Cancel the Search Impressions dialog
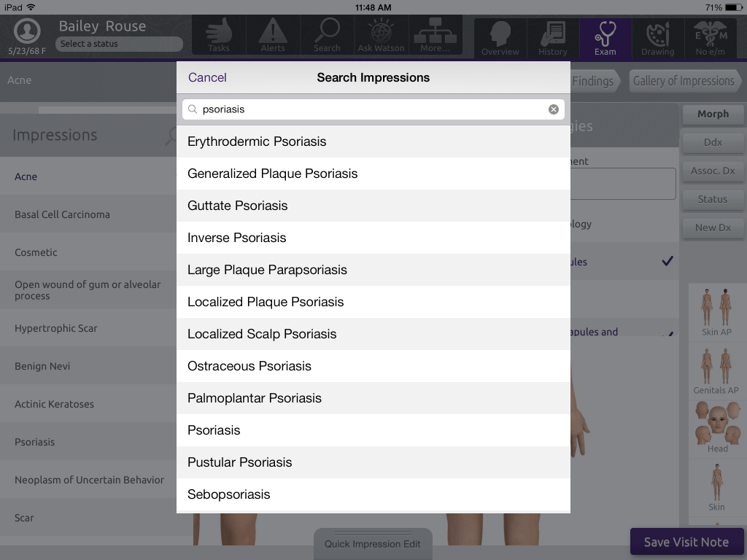Image resolution: width=747 pixels, height=560 pixels. point(207,77)
